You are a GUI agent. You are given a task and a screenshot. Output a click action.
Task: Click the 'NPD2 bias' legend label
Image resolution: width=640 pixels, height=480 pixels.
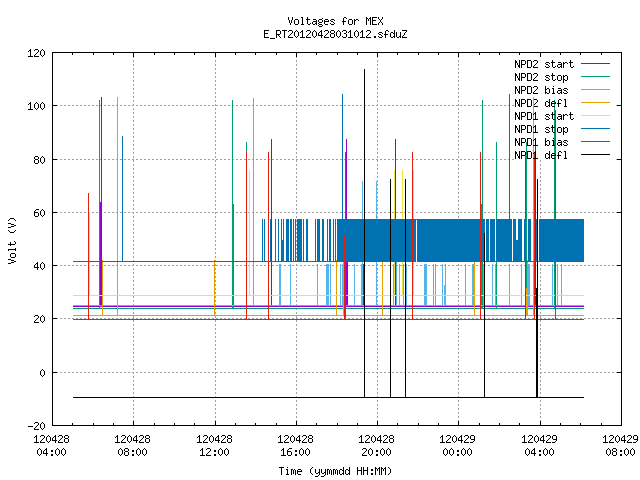[541, 90]
